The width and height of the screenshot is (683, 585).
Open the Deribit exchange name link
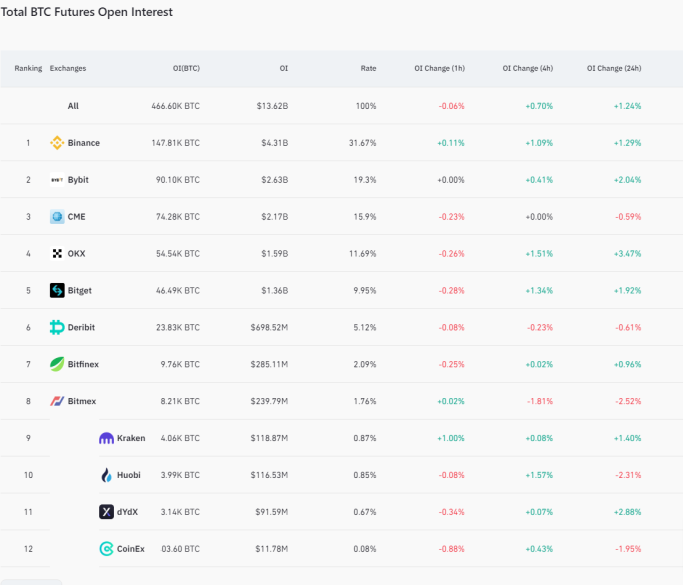tap(81, 327)
